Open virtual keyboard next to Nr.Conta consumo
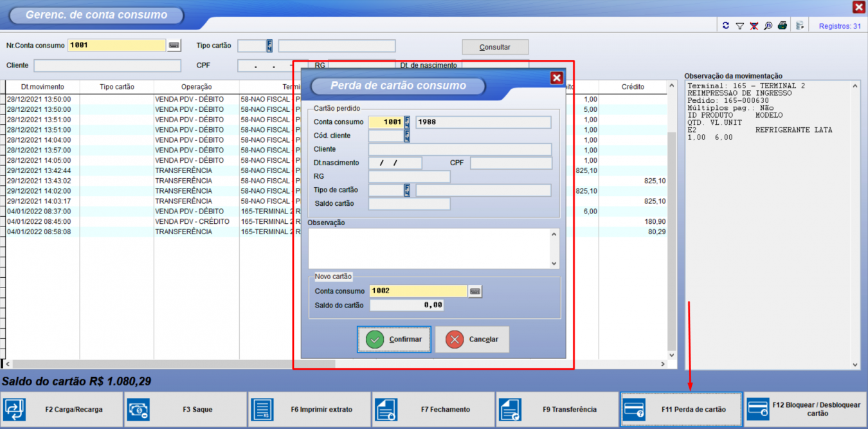This screenshot has height=429, width=868. point(174,46)
